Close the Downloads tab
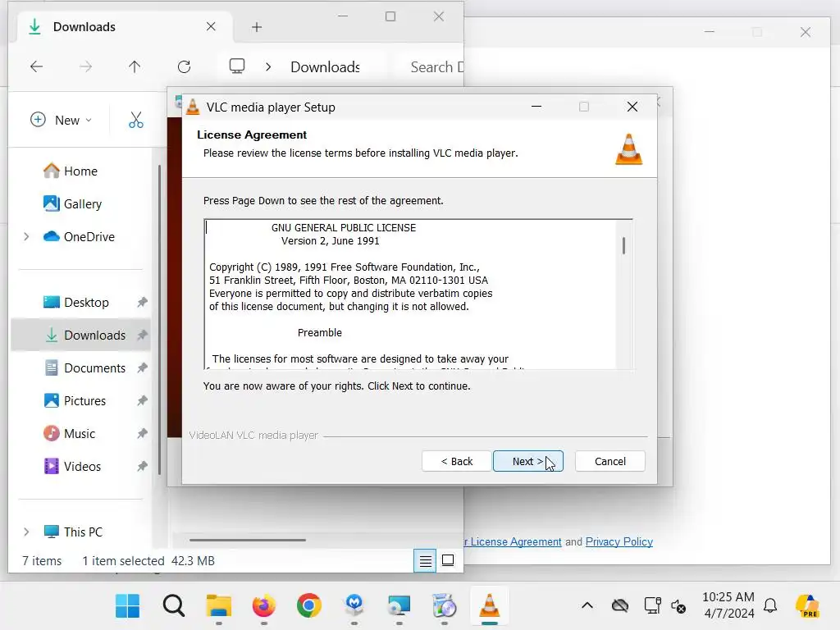This screenshot has width=840, height=630. click(x=211, y=27)
